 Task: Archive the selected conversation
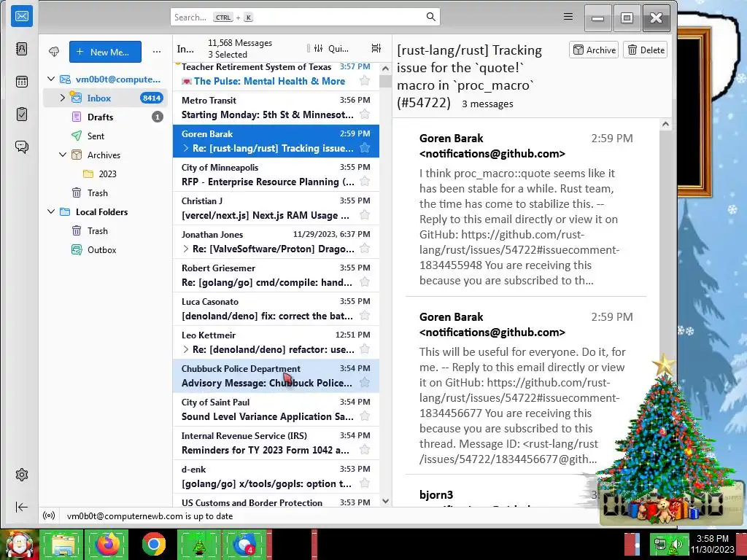[x=594, y=50]
